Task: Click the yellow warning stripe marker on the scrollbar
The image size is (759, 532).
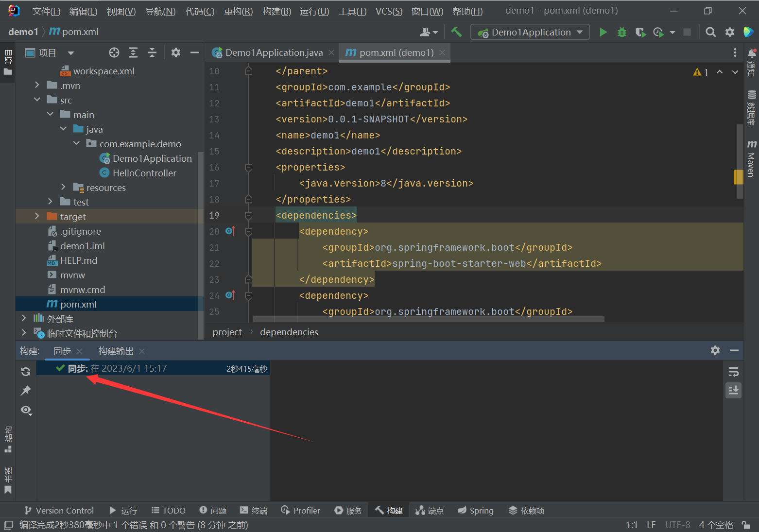Action: pos(738,177)
